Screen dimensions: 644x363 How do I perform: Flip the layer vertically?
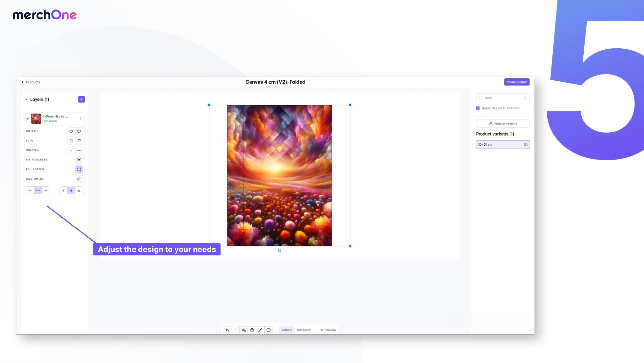[79, 141]
